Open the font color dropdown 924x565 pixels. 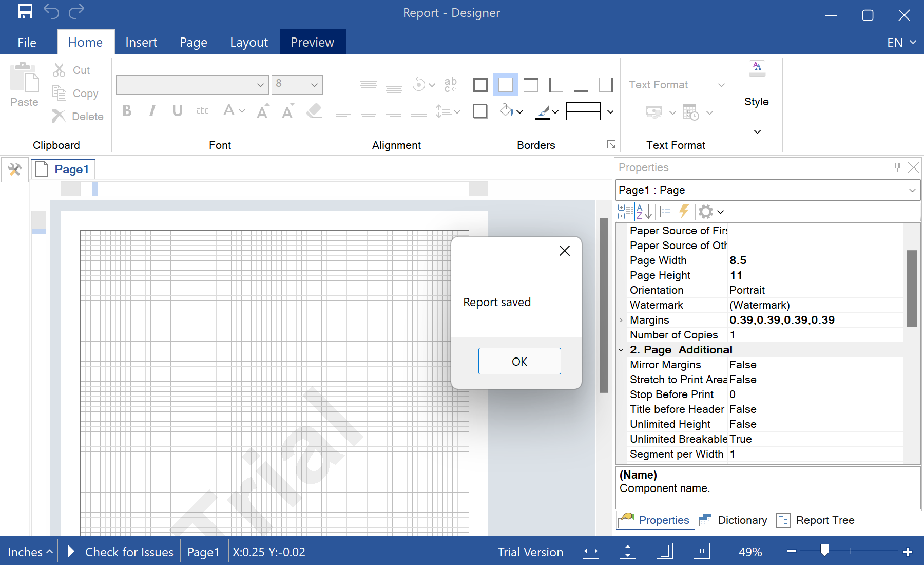[242, 111]
